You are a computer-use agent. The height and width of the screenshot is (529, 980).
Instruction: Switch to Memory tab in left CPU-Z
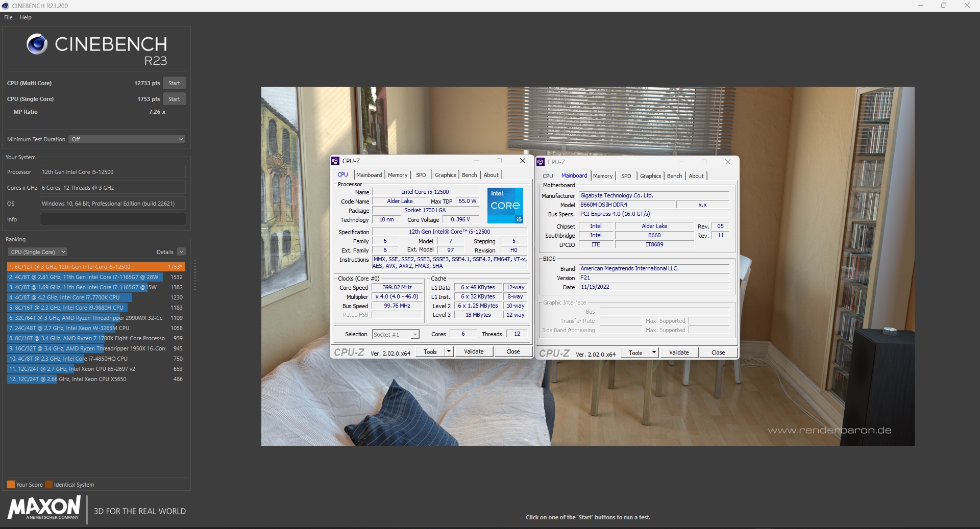[x=398, y=175]
